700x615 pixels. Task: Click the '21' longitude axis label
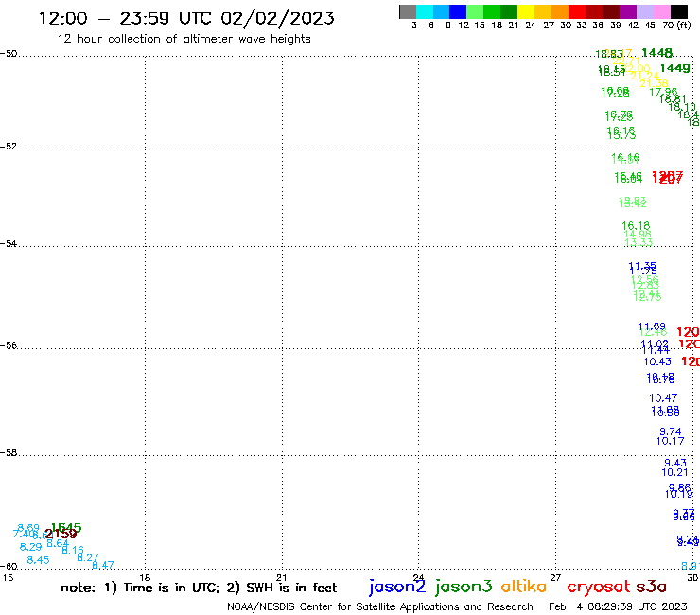(282, 577)
